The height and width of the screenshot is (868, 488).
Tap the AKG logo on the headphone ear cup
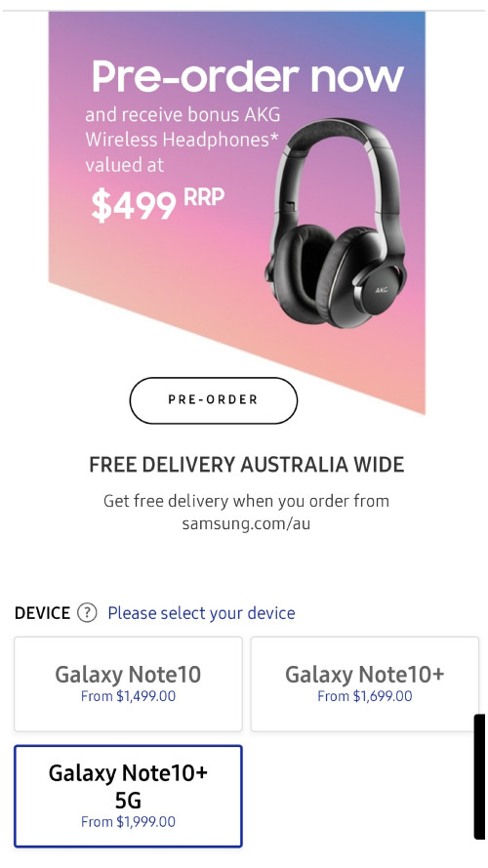[382, 290]
